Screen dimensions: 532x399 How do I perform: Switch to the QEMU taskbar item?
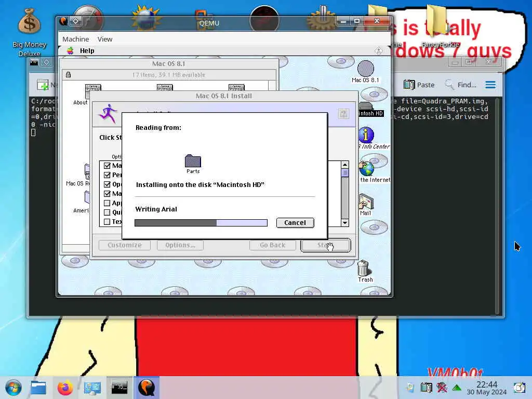click(146, 387)
